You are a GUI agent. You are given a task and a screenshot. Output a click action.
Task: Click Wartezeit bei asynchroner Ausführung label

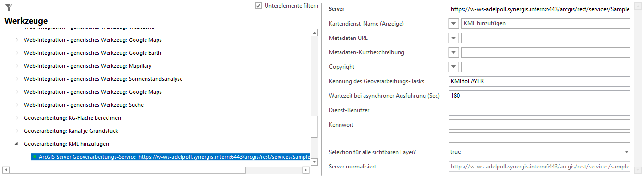pyautogui.click(x=384, y=96)
